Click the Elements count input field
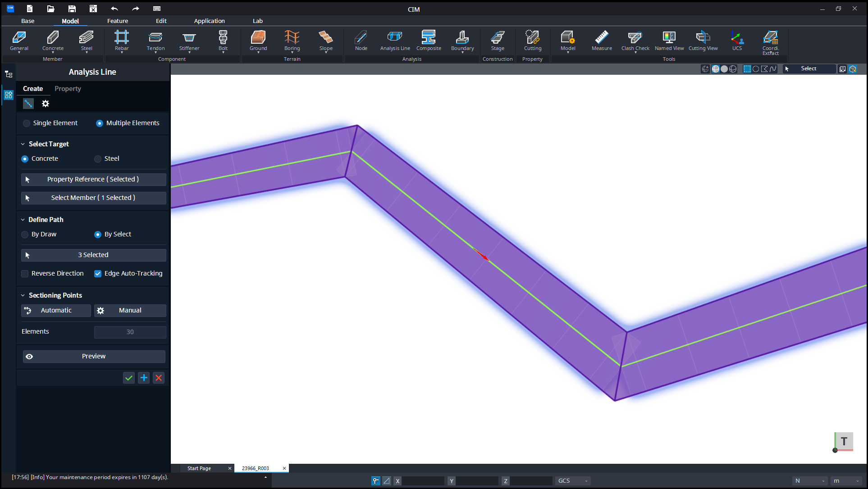Screen dimensions: 868x489 click(x=130, y=332)
